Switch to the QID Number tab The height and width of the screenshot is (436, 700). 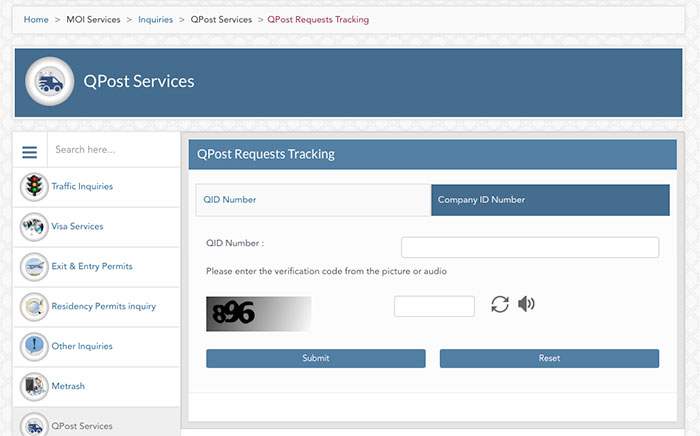pyautogui.click(x=313, y=200)
